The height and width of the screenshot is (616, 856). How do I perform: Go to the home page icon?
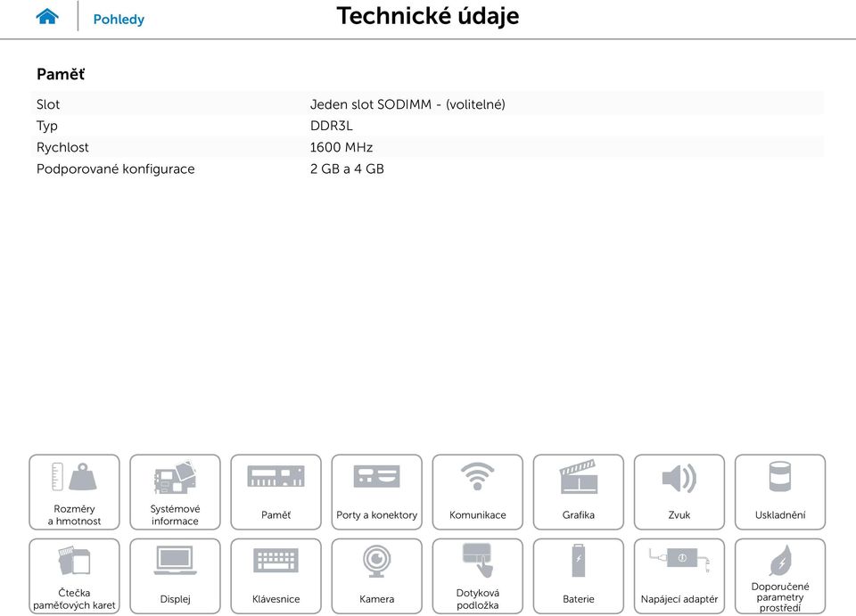(47, 16)
